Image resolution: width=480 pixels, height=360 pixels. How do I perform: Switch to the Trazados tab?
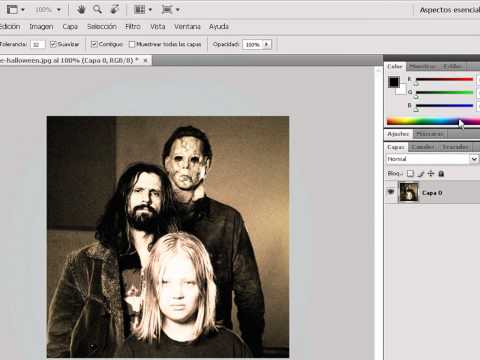(455, 147)
